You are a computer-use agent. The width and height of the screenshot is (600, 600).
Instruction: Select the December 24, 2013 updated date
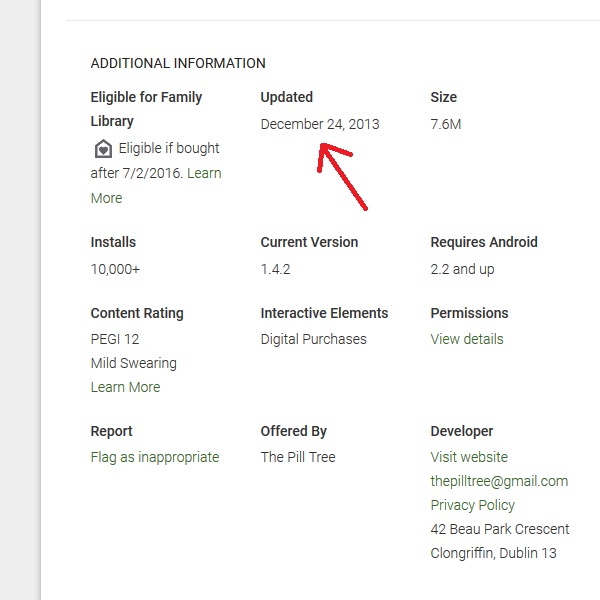320,124
